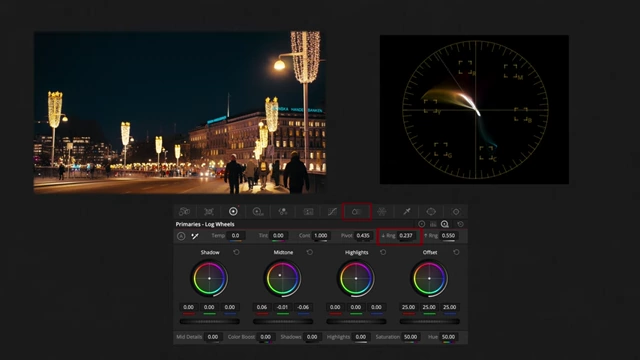Click Shadow red value field
The image size is (640, 360).
(x=189, y=307)
